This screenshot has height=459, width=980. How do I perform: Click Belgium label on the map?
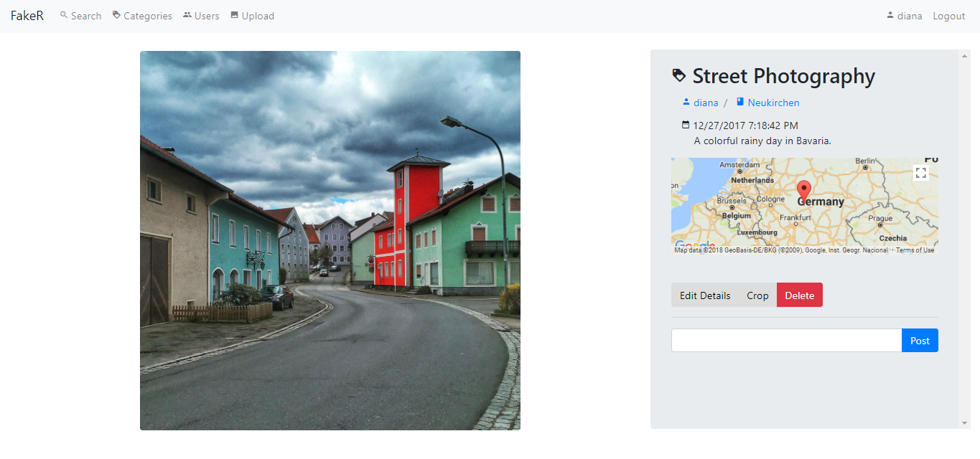coord(736,216)
